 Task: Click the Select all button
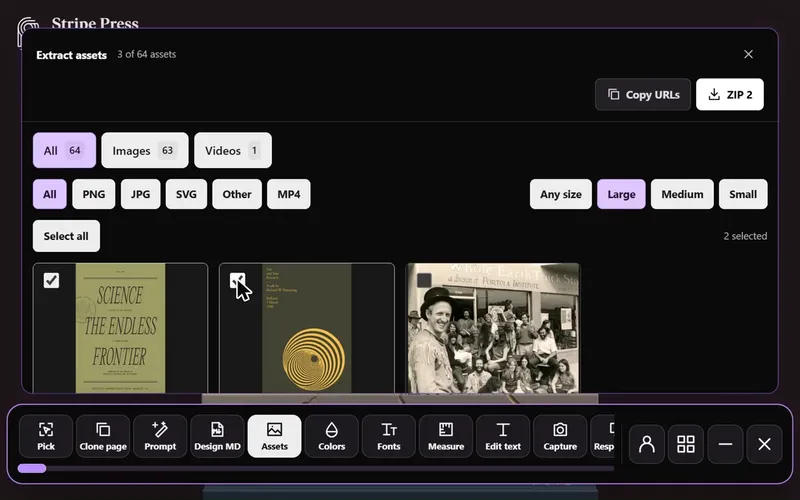(x=66, y=236)
